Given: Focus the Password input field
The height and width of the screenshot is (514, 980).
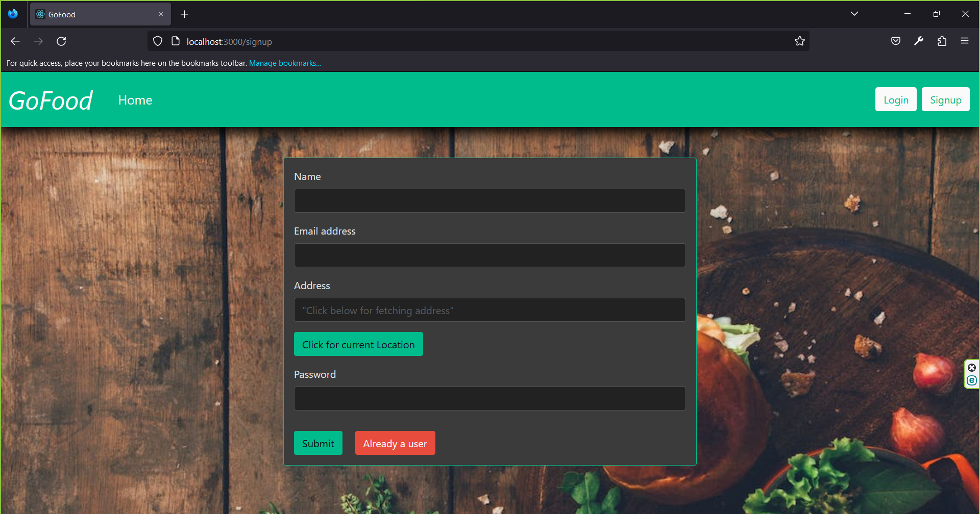Looking at the screenshot, I should tap(489, 398).
